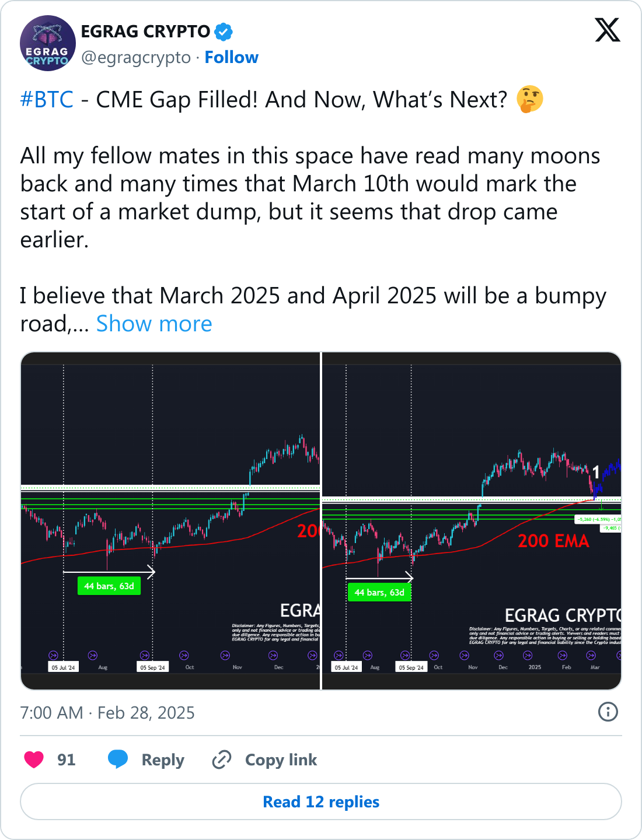Expand the tweet with Show more

click(x=154, y=324)
